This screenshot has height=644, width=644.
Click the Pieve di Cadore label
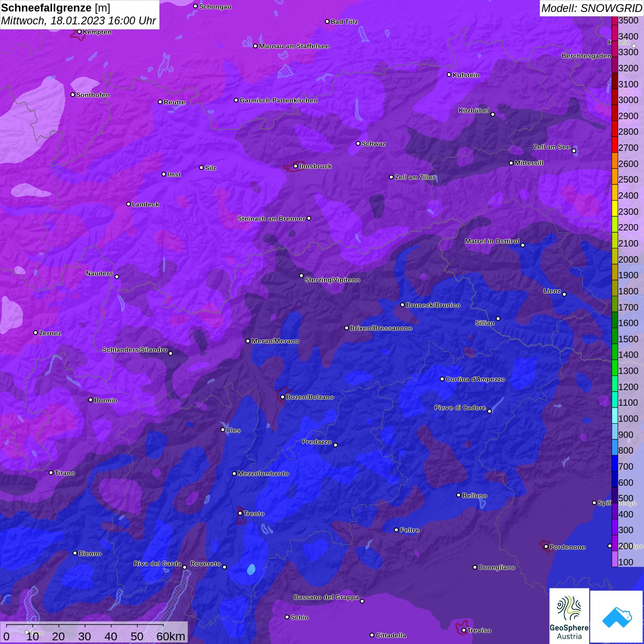[460, 408]
